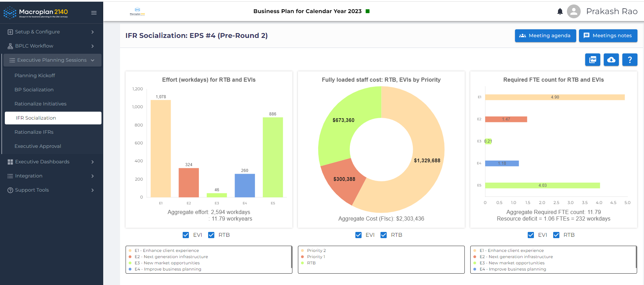This screenshot has height=285, width=644.
Task: Expand the BPLC Workflow section
Action: point(52,46)
